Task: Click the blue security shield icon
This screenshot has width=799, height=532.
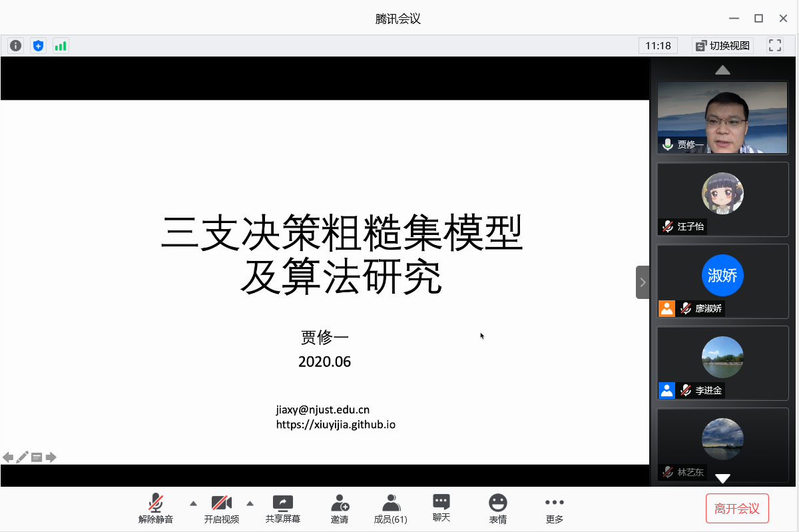Action: pos(39,46)
